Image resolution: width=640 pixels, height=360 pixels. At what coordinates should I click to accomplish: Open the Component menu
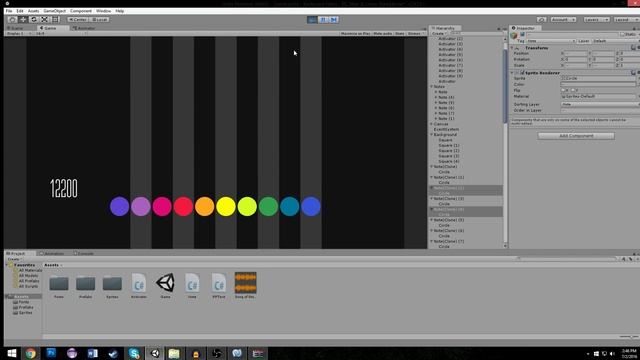81,11
